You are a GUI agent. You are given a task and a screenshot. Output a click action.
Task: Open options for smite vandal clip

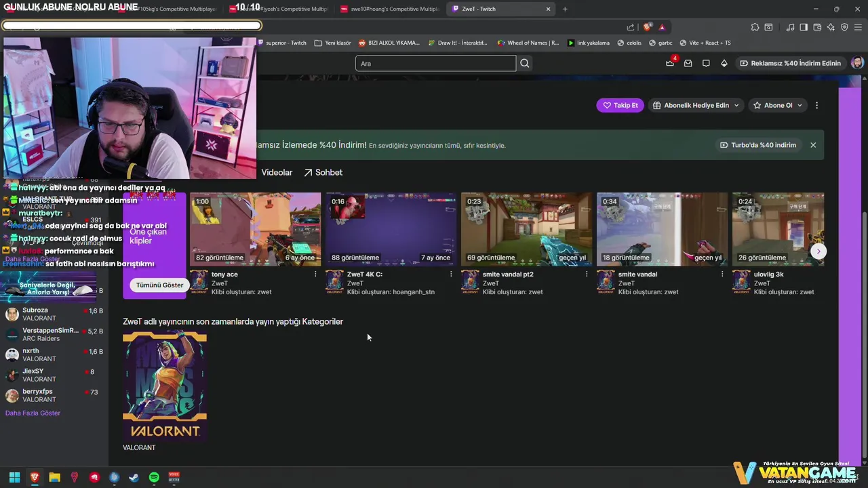coord(722,274)
